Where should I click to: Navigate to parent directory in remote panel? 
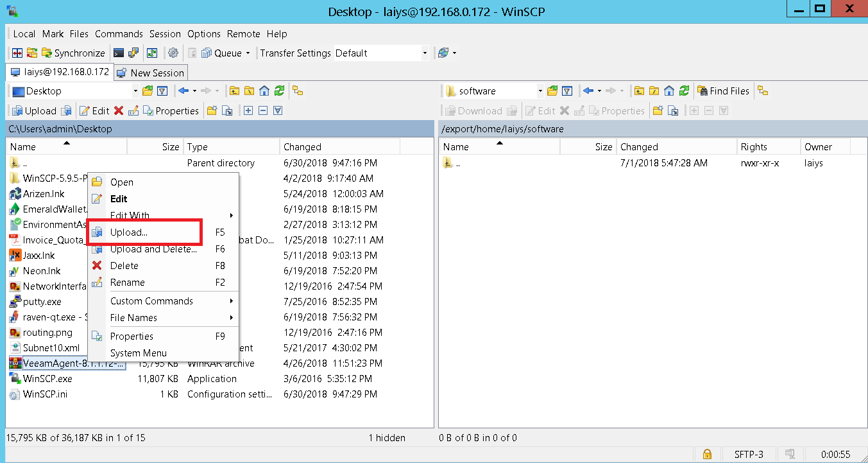638,91
